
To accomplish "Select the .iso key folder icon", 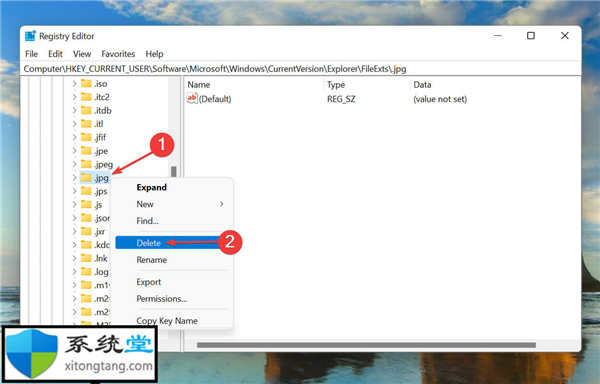I will 86,83.
